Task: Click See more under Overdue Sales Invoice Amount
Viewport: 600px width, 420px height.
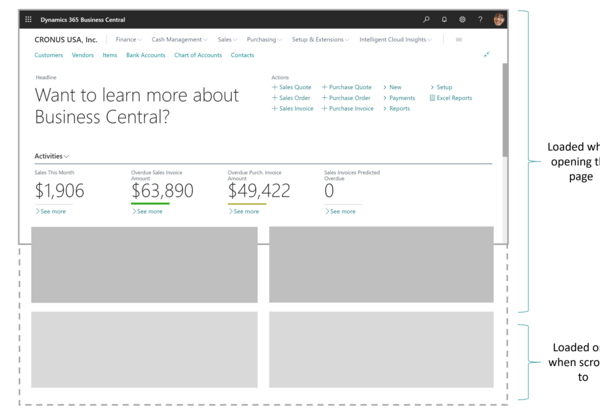Action: 147,212
